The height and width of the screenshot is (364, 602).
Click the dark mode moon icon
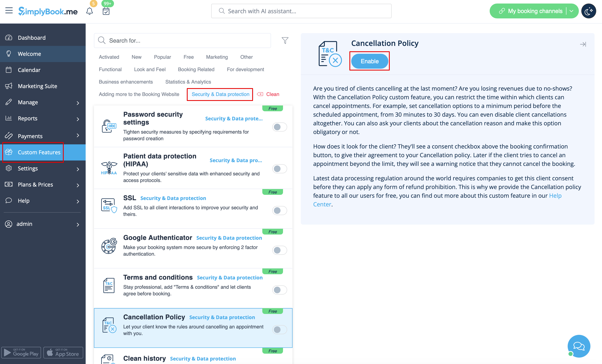[x=588, y=11]
